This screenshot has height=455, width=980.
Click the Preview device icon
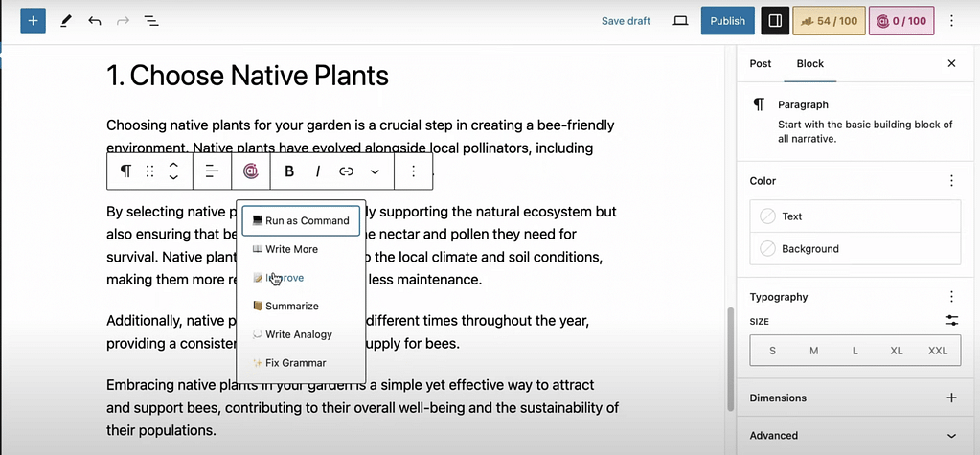(x=680, y=20)
